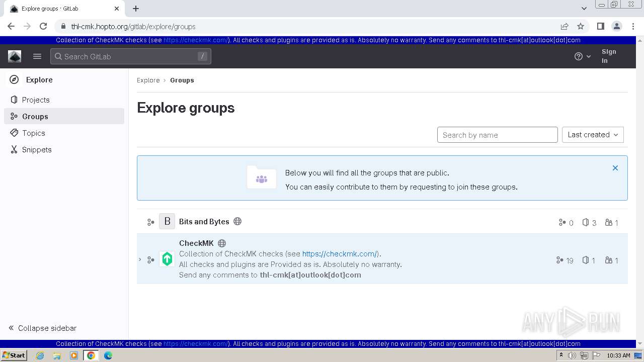Open https://checkmk.com/ link in CheckMK description
The width and height of the screenshot is (644, 362).
click(340, 254)
